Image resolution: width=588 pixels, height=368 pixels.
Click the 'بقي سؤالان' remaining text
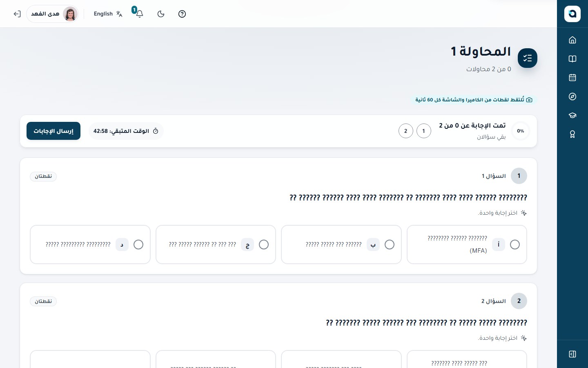click(x=492, y=137)
